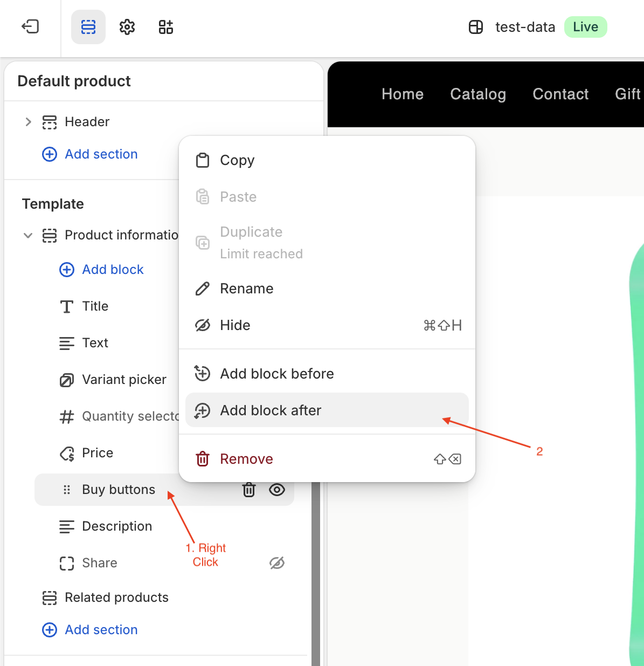The width and height of the screenshot is (644, 666).
Task: Click the Variant picker icon
Action: (67, 380)
